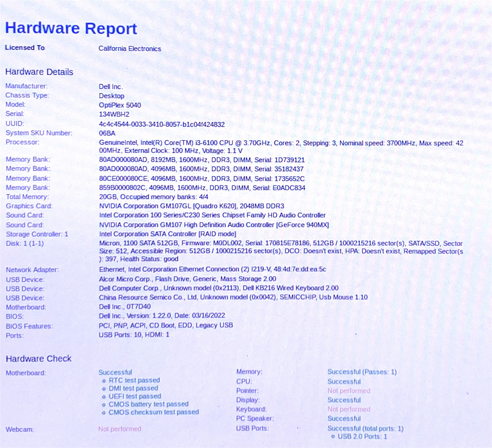The width and height of the screenshot is (492, 448).
Task: Click total memory value 20GB
Action: pos(153,197)
